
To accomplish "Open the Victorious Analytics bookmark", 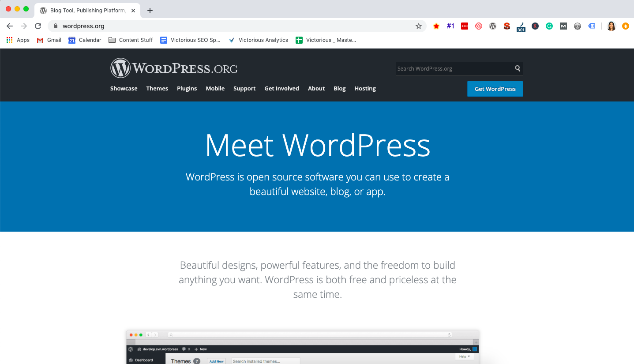I will click(258, 40).
